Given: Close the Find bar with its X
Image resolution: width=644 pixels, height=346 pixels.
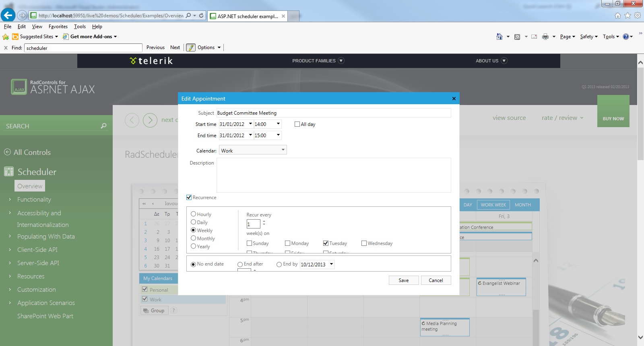Looking at the screenshot, I should [x=6, y=48].
